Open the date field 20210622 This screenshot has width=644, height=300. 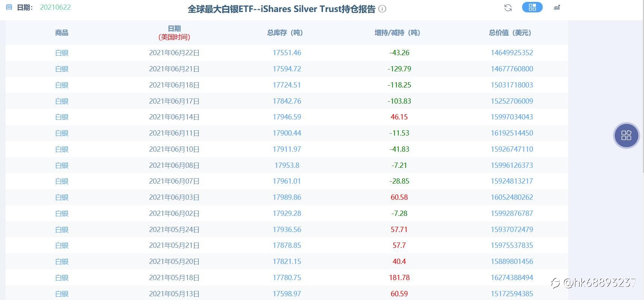click(55, 7)
